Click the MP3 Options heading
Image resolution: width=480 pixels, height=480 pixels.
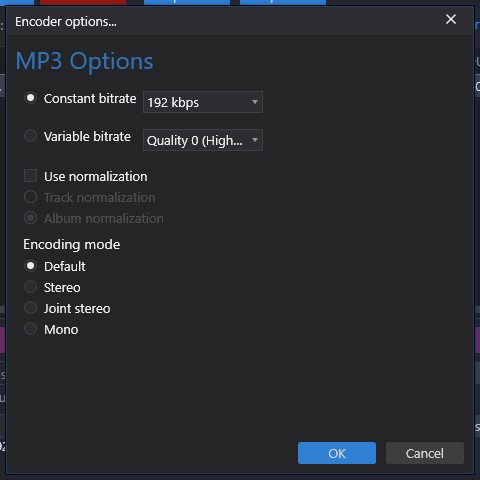click(x=84, y=61)
